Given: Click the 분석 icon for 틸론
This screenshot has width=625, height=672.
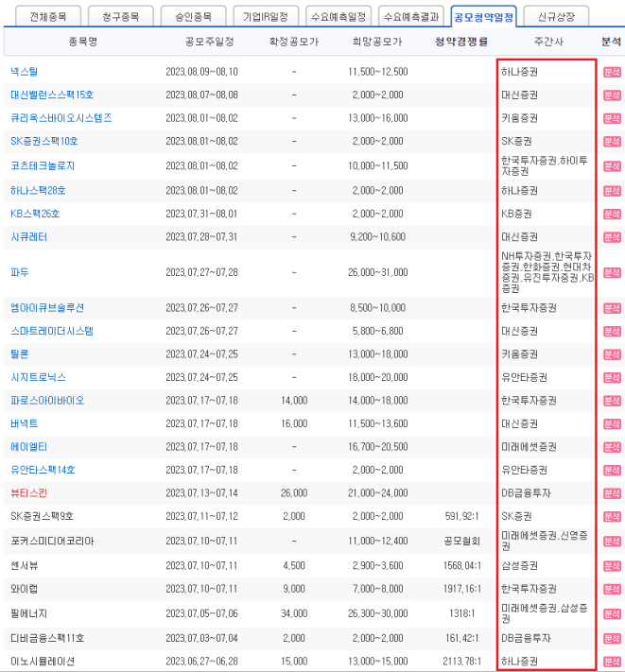Looking at the screenshot, I should click(x=612, y=354).
